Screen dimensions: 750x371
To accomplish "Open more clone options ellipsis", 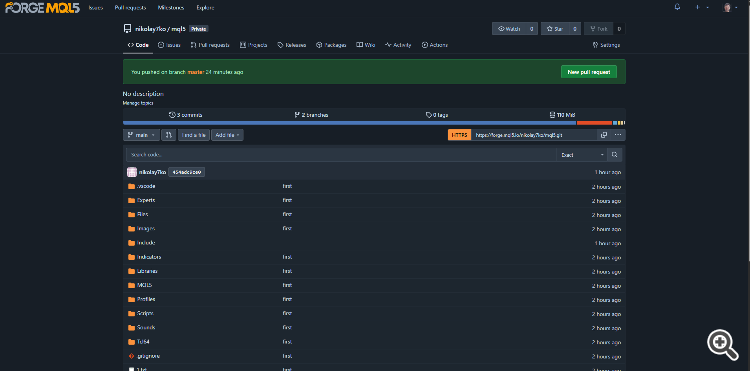I will (x=618, y=135).
